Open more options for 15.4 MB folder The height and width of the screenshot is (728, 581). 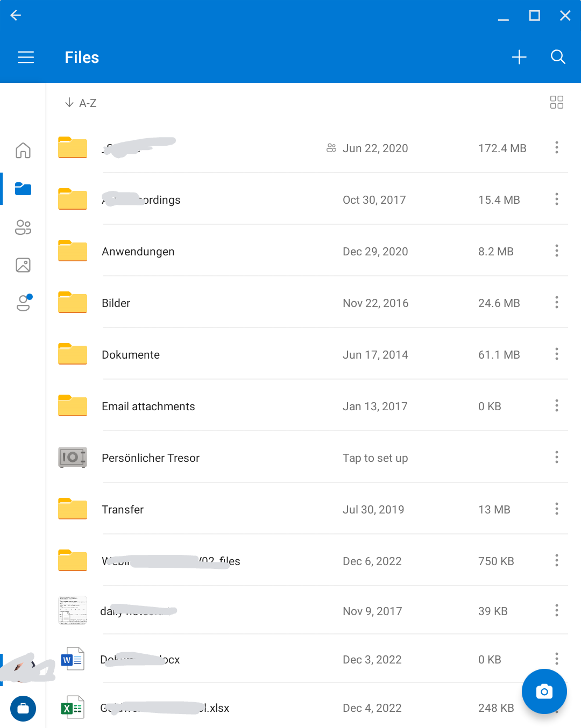[x=557, y=199]
